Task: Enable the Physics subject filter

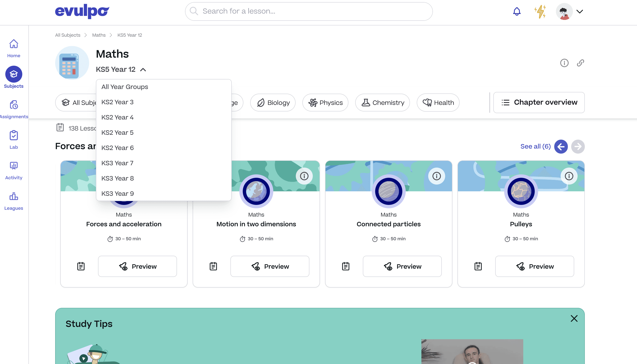Action: (x=325, y=103)
